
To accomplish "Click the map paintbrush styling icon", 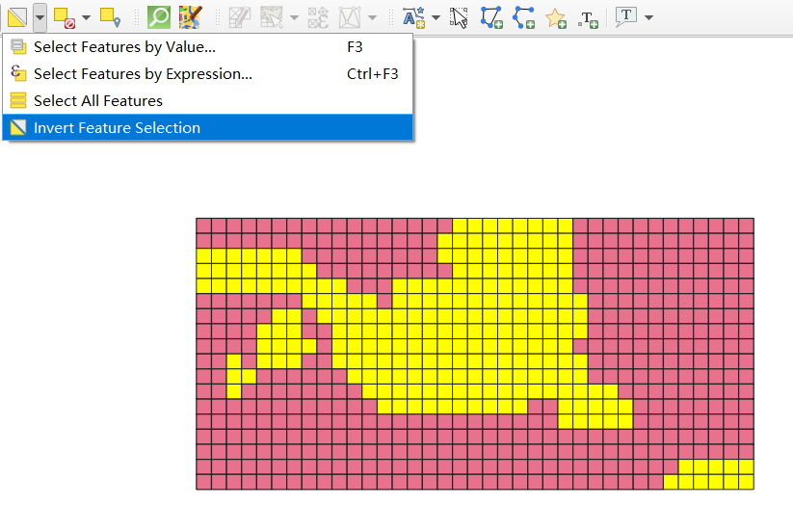I will (190, 17).
